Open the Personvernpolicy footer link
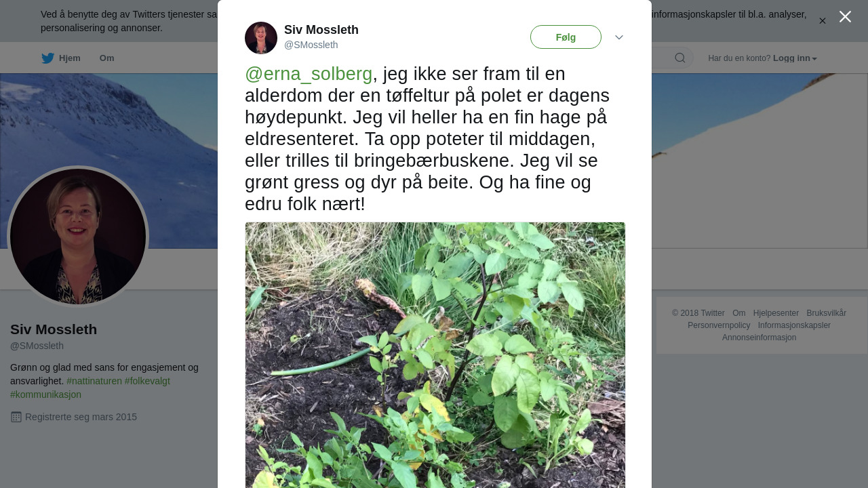 click(719, 325)
